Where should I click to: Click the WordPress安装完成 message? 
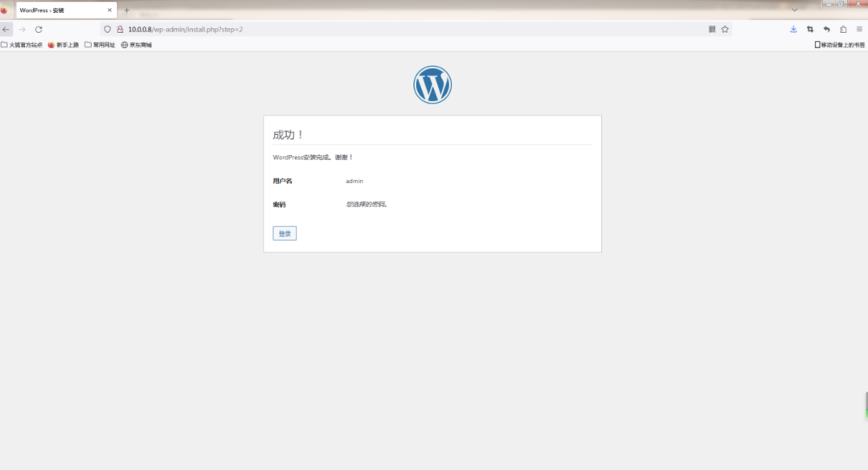click(x=313, y=157)
